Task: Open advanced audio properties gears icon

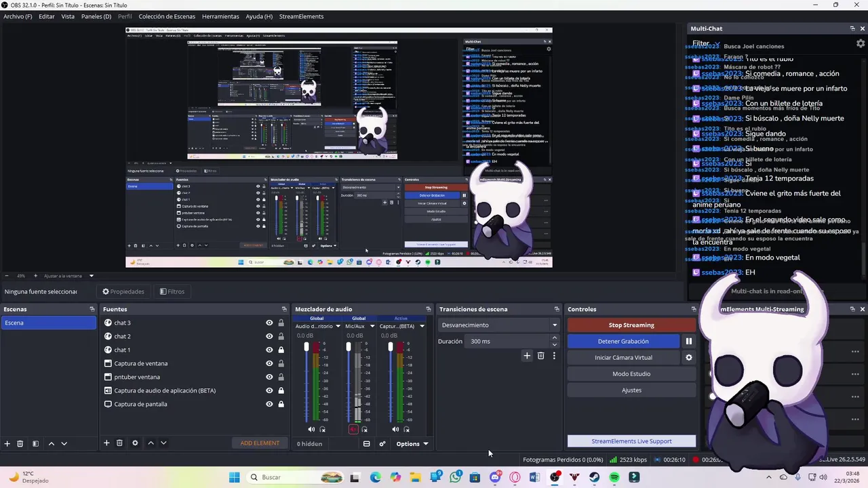Action: coord(382,444)
